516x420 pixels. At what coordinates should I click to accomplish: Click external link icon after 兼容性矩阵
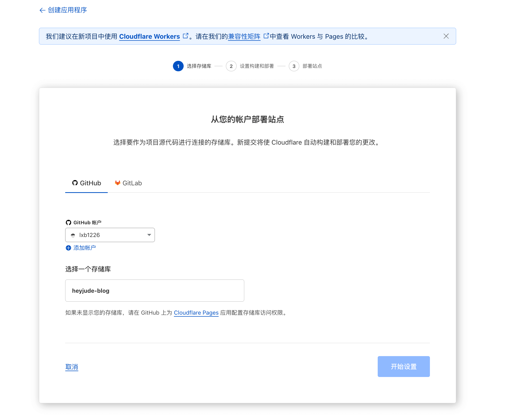[x=266, y=36]
